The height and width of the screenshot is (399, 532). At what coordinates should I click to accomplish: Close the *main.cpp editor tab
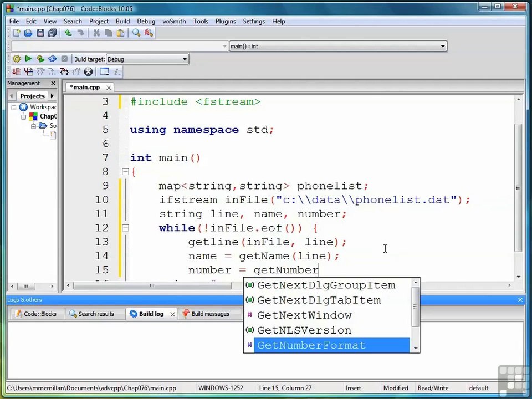tap(109, 88)
